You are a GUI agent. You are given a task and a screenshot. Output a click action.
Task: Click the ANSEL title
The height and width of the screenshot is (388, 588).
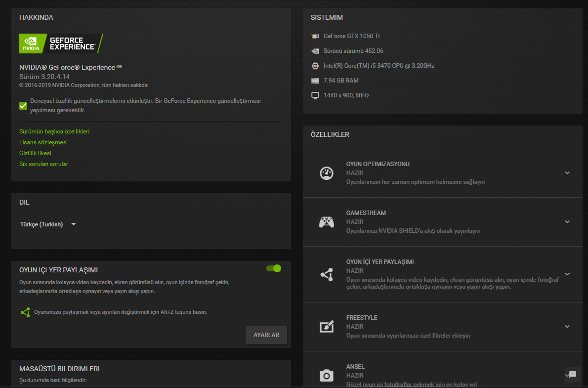tap(355, 367)
